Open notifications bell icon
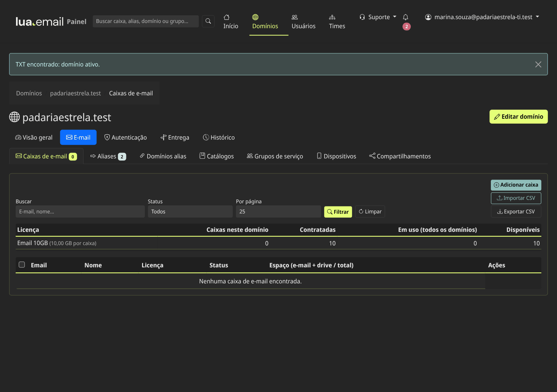 click(406, 17)
